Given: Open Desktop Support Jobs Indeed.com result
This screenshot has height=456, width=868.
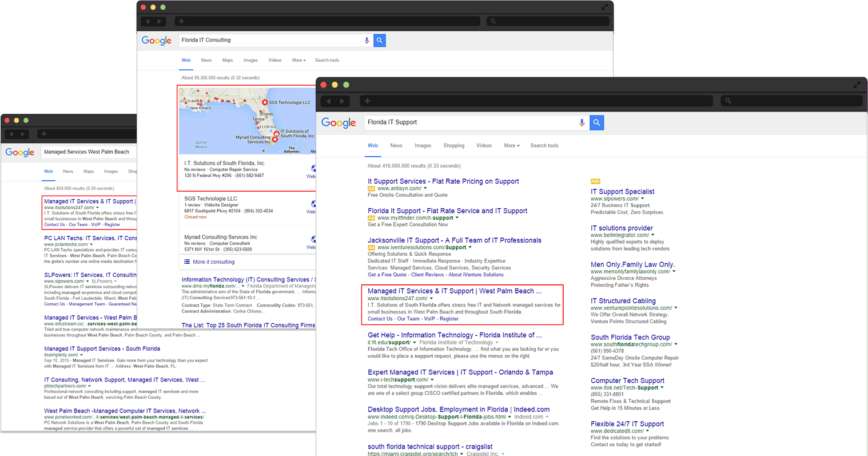Looking at the screenshot, I should pyautogui.click(x=459, y=409).
